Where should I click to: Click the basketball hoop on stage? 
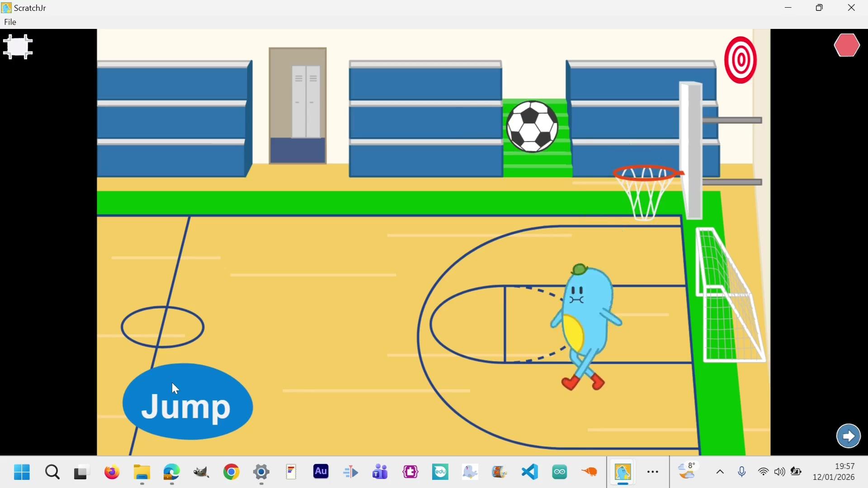[x=646, y=190]
